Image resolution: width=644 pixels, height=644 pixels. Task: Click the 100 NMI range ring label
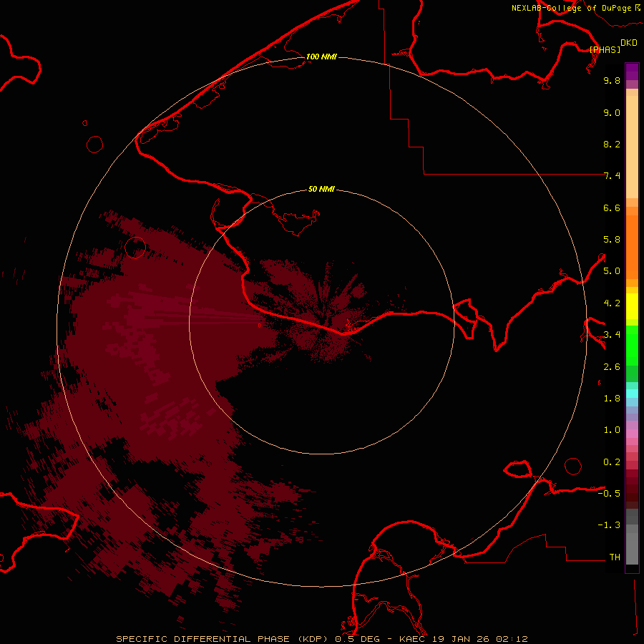tap(321, 57)
